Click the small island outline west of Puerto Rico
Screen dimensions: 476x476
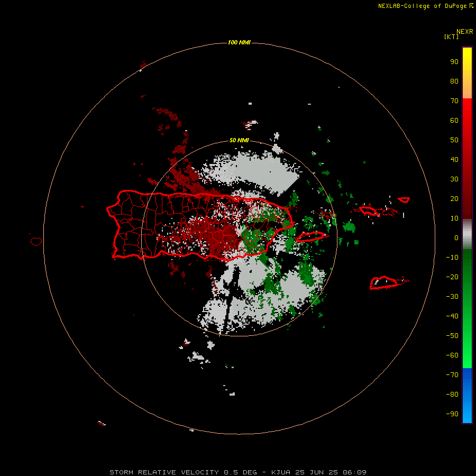(36, 241)
